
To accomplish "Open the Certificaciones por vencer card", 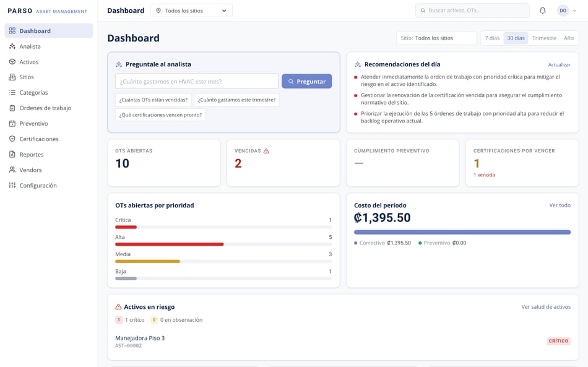I will coord(522,163).
